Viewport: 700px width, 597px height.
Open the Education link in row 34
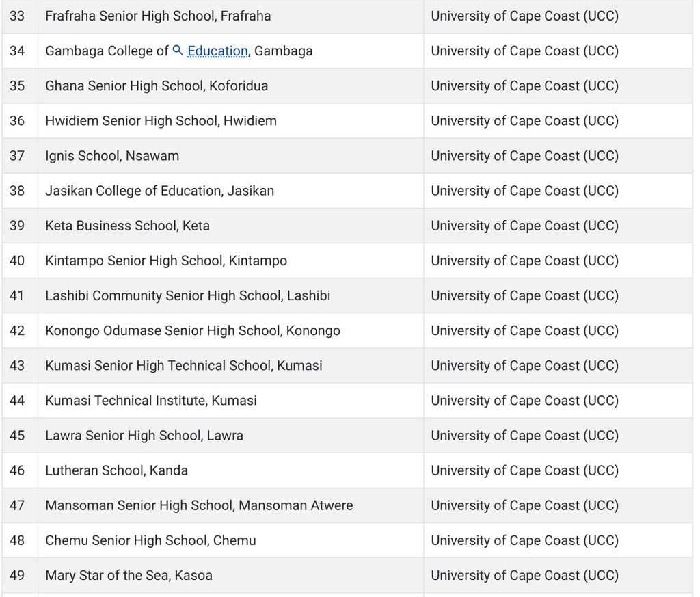click(x=217, y=51)
